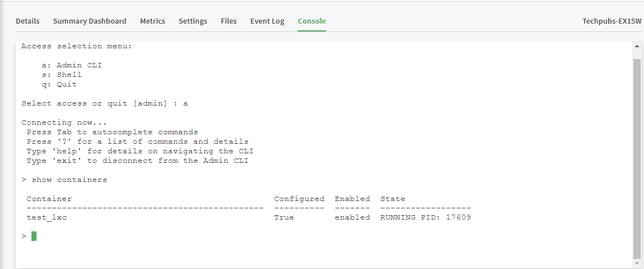Click the active Console tab

(x=312, y=21)
